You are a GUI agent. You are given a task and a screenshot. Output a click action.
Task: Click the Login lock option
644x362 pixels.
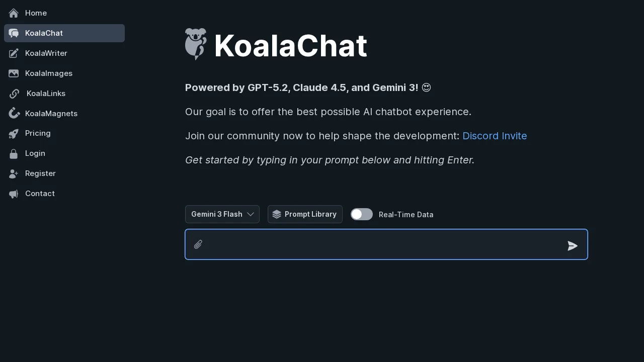coord(35,153)
